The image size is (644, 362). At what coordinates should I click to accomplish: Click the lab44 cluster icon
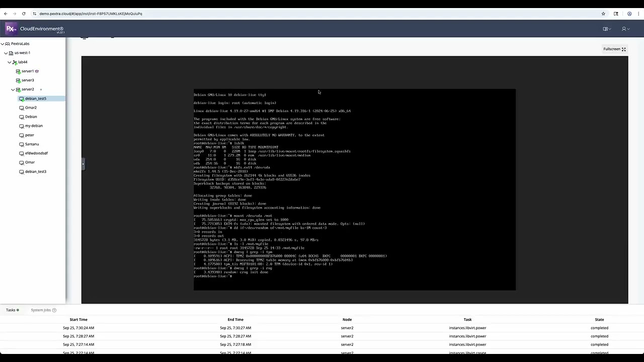click(15, 62)
